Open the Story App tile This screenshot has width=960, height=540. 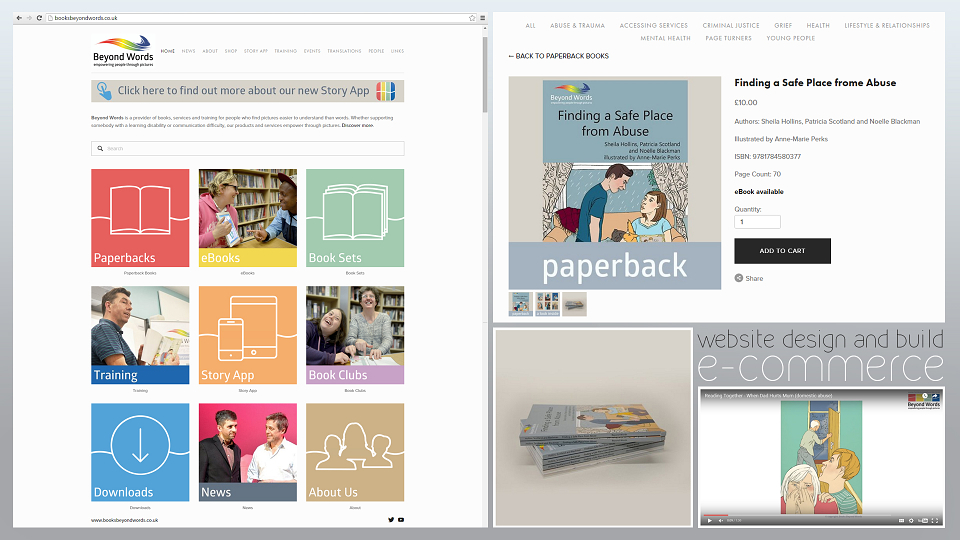(x=247, y=335)
